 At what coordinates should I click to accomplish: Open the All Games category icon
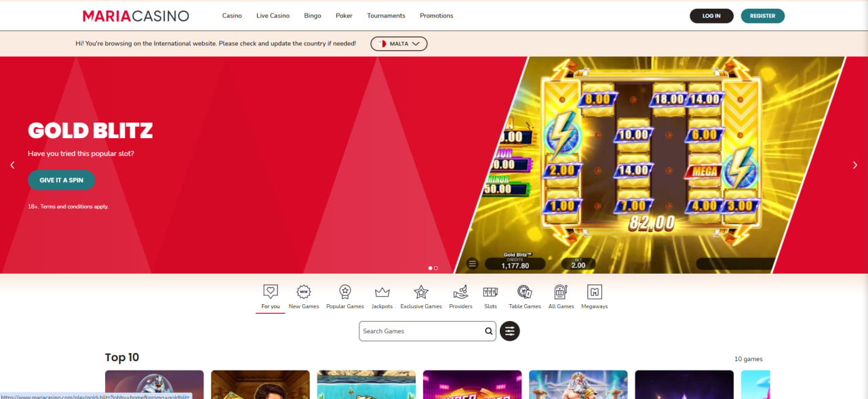click(x=561, y=293)
